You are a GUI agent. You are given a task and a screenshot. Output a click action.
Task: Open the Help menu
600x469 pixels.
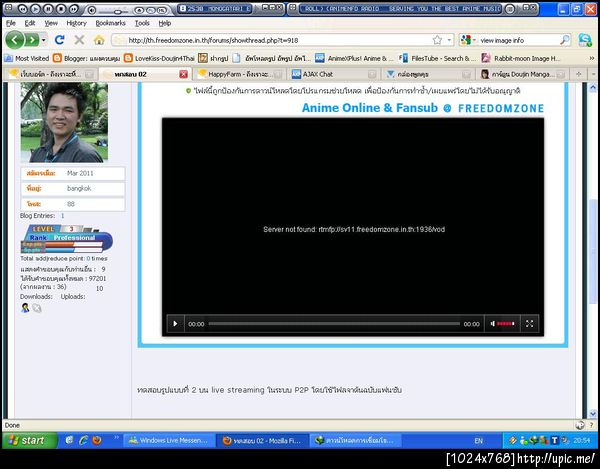[x=165, y=23]
